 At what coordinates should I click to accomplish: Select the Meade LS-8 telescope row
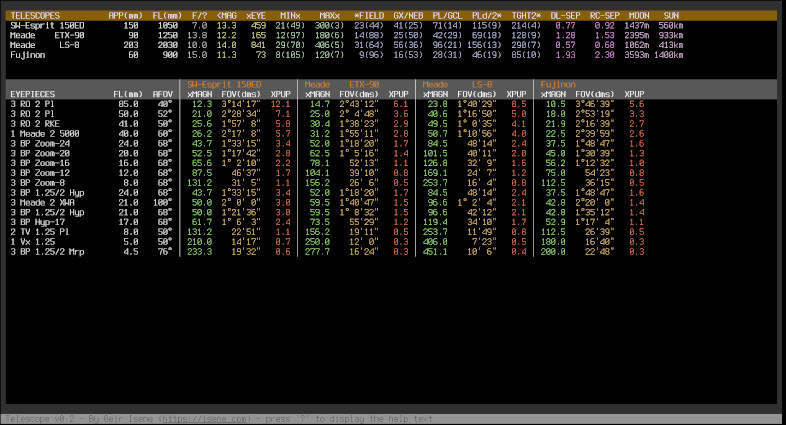tap(346, 45)
